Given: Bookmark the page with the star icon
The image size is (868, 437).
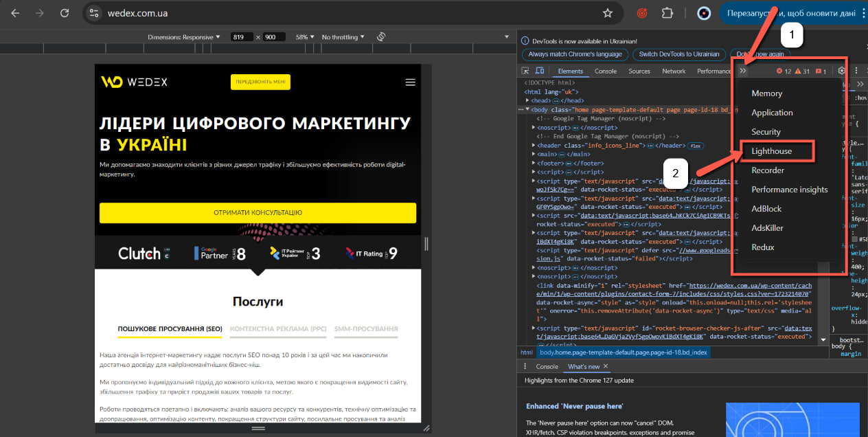Looking at the screenshot, I should click(x=608, y=13).
